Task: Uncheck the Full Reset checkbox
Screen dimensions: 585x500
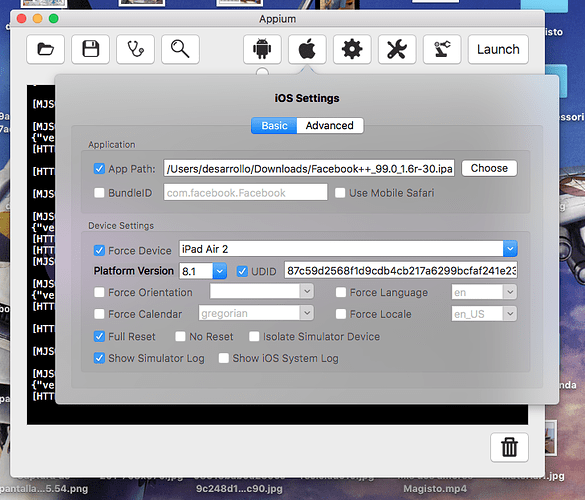Action: coord(99,337)
